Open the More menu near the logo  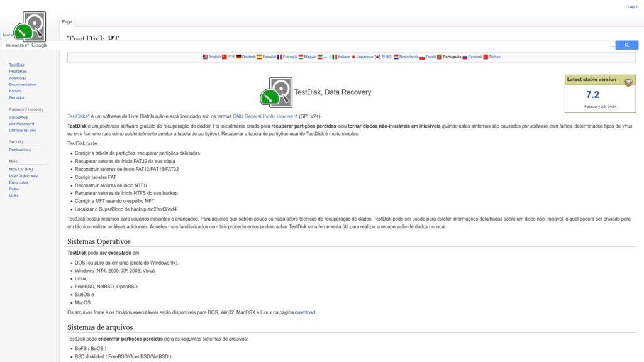coord(8,35)
